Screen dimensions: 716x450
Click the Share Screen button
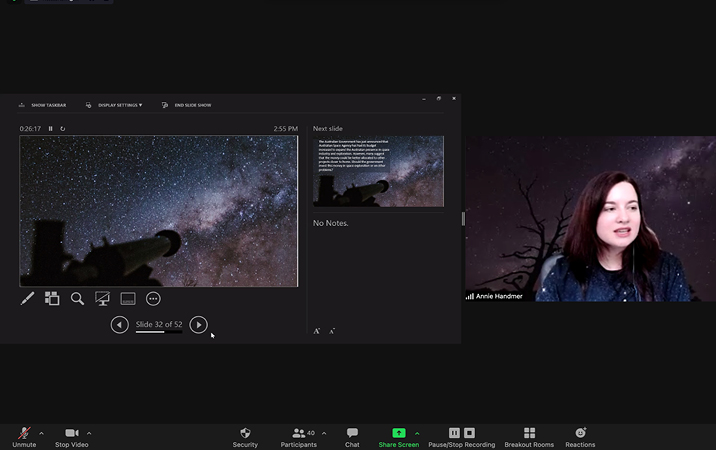click(x=399, y=437)
